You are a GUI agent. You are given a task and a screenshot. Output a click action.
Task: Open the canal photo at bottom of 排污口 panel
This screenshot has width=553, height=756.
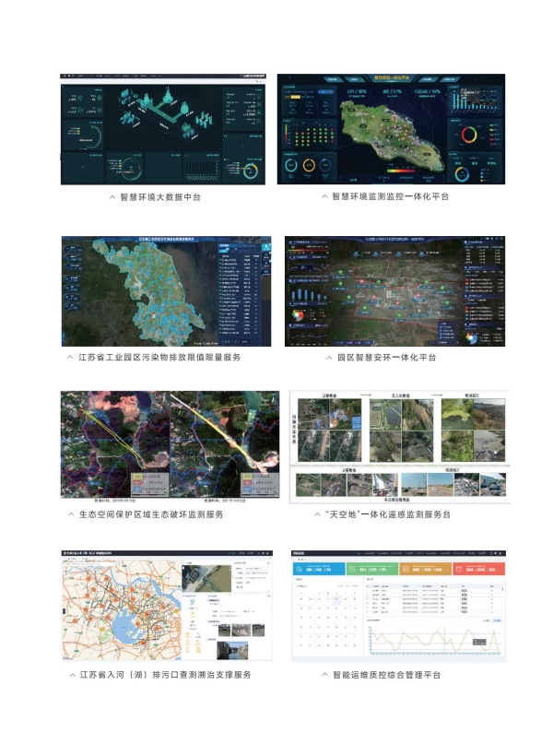tap(233, 650)
